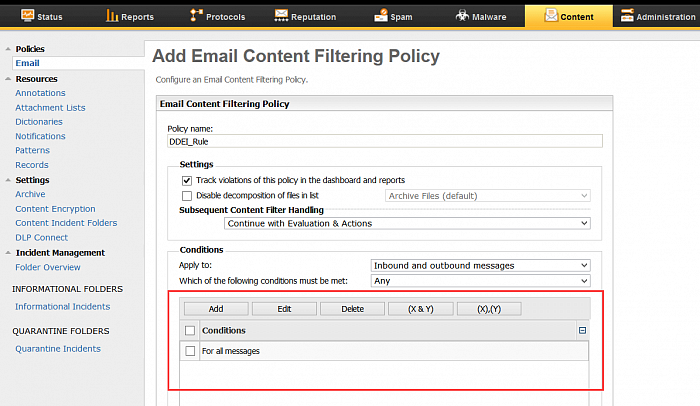Click the (X & Y) grouping button
The image size is (700, 406).
pyautogui.click(x=421, y=309)
